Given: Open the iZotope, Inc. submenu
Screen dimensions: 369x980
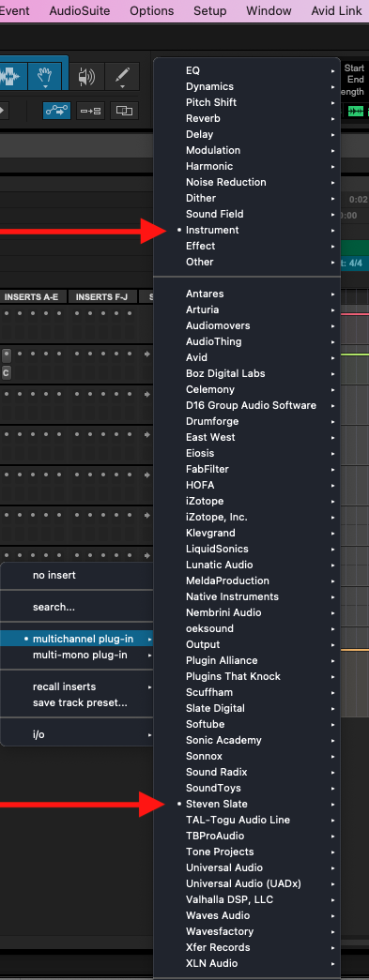Looking at the screenshot, I should click(247, 517).
